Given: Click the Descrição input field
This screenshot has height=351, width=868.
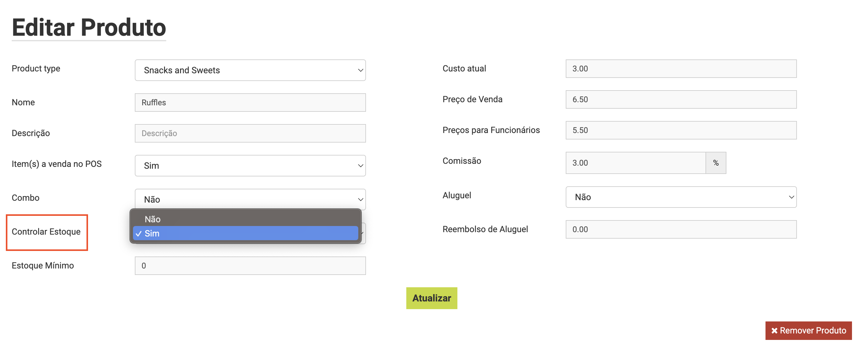Looking at the screenshot, I should tap(250, 133).
